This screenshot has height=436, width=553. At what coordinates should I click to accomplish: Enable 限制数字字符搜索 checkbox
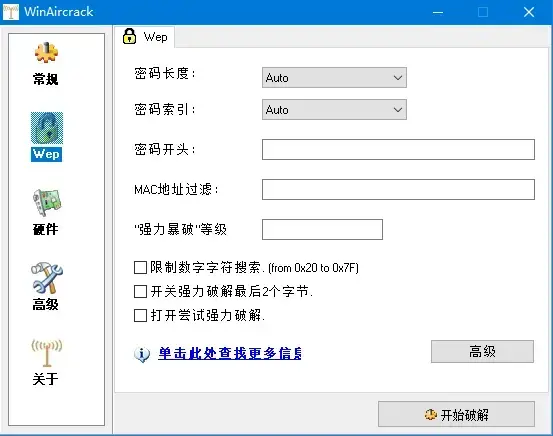tap(140, 268)
